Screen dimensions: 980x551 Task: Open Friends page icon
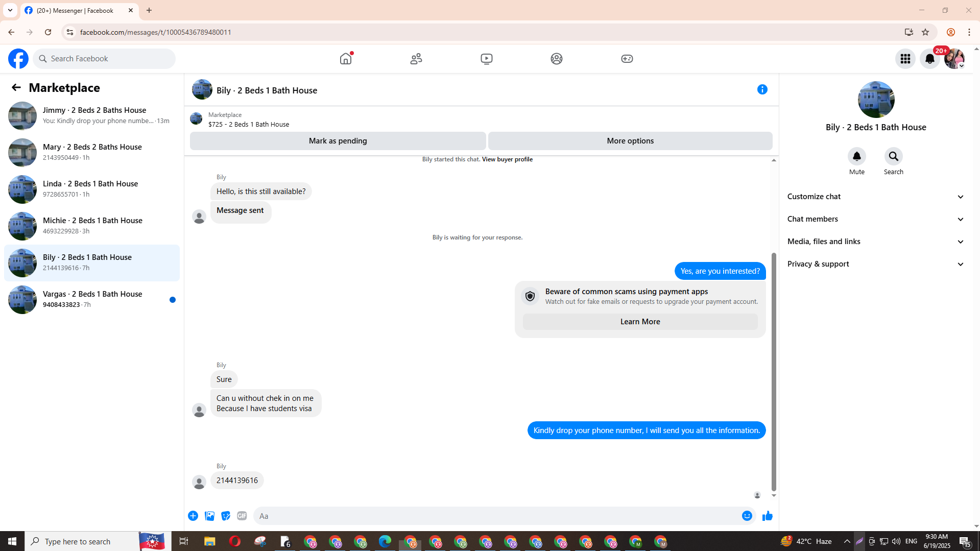[416, 59]
